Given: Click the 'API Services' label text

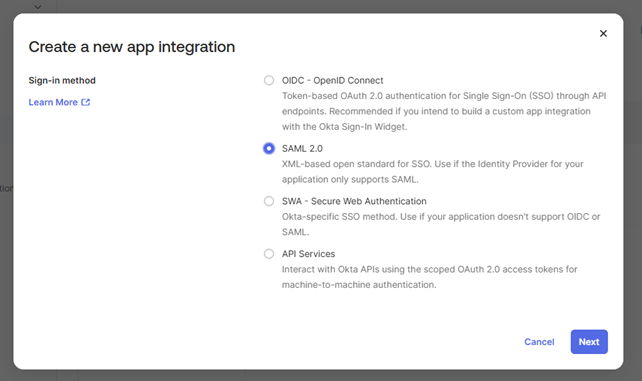Looking at the screenshot, I should [308, 254].
